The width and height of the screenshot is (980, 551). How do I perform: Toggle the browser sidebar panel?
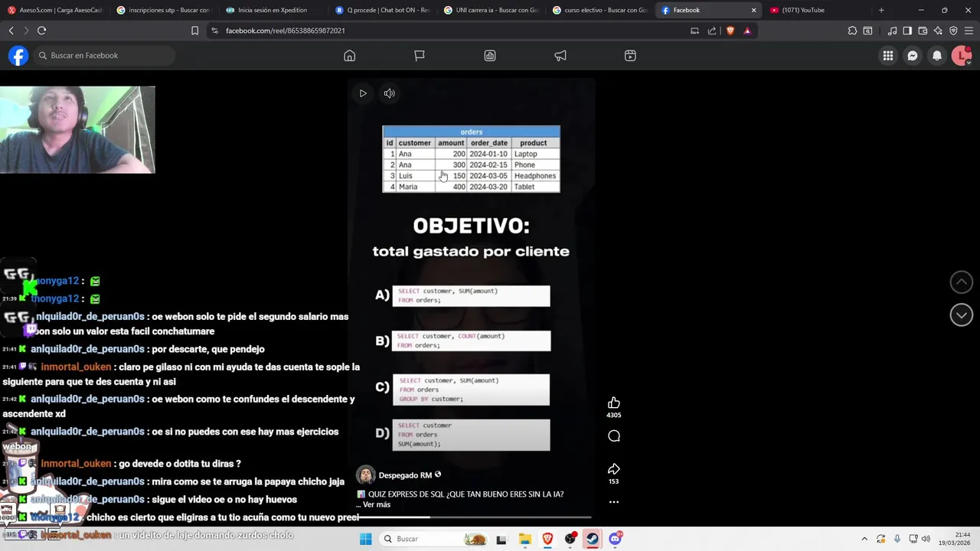click(x=907, y=31)
